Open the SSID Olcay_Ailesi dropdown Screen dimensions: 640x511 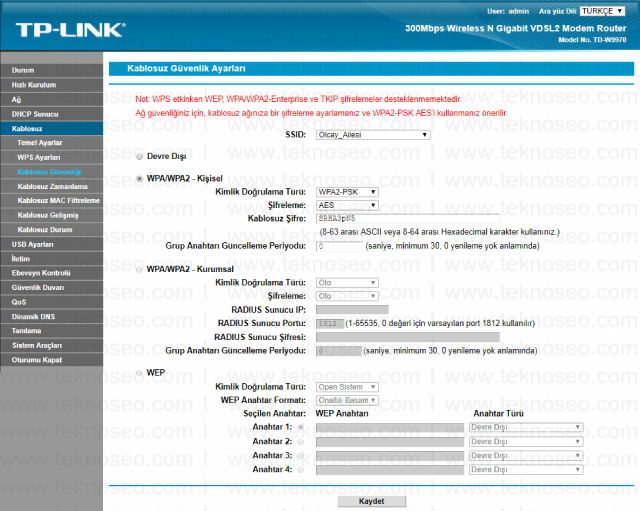tap(373, 135)
